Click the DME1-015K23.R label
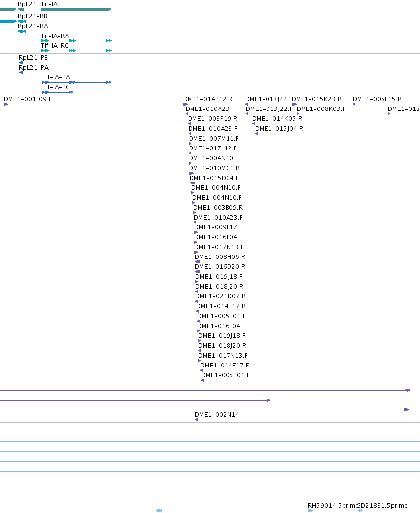 [317, 99]
